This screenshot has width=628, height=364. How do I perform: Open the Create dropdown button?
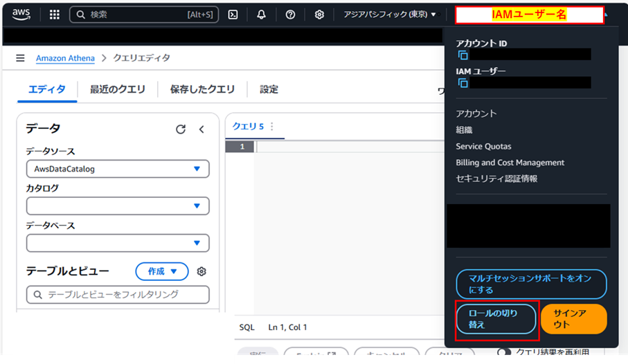(x=162, y=271)
